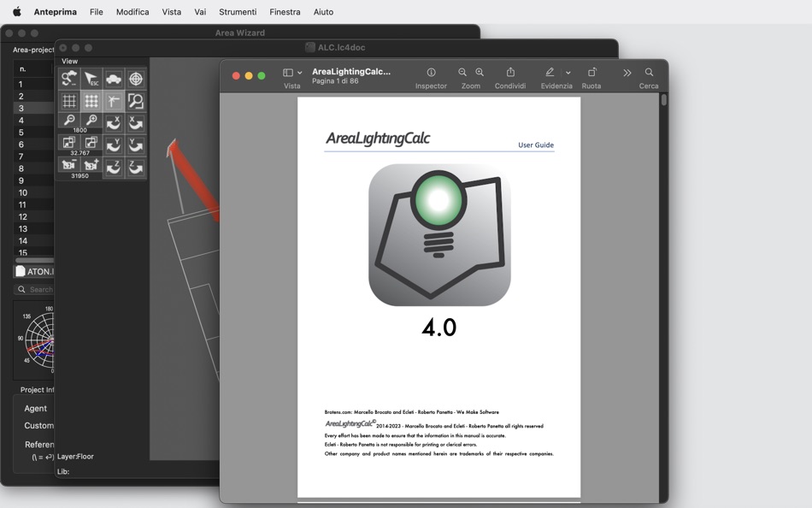
Task: Click the Evidenzia highlight pen icon
Action: click(550, 72)
